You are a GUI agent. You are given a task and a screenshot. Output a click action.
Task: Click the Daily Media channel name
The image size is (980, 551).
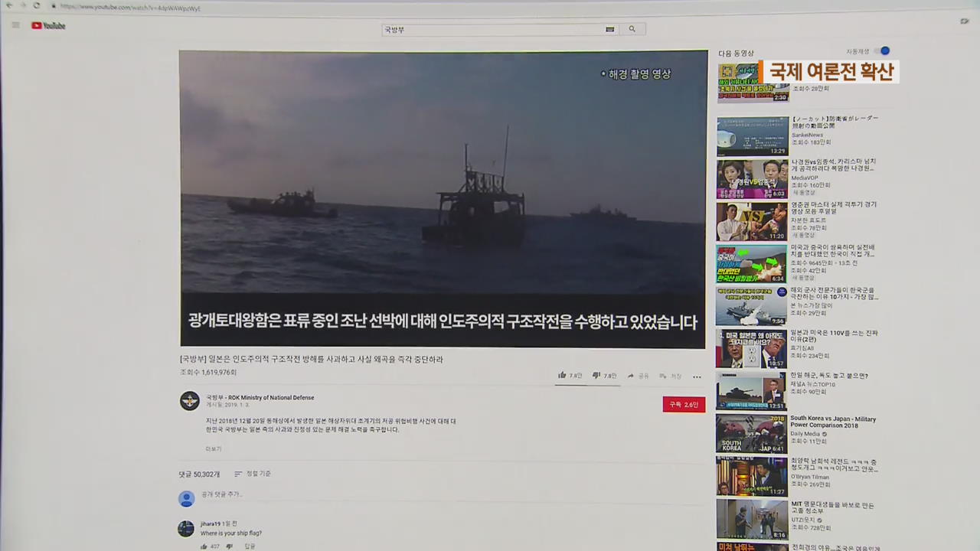tap(805, 434)
